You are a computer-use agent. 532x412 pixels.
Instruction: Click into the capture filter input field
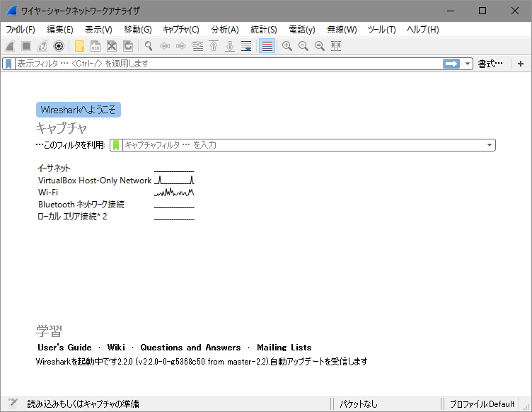click(x=303, y=145)
